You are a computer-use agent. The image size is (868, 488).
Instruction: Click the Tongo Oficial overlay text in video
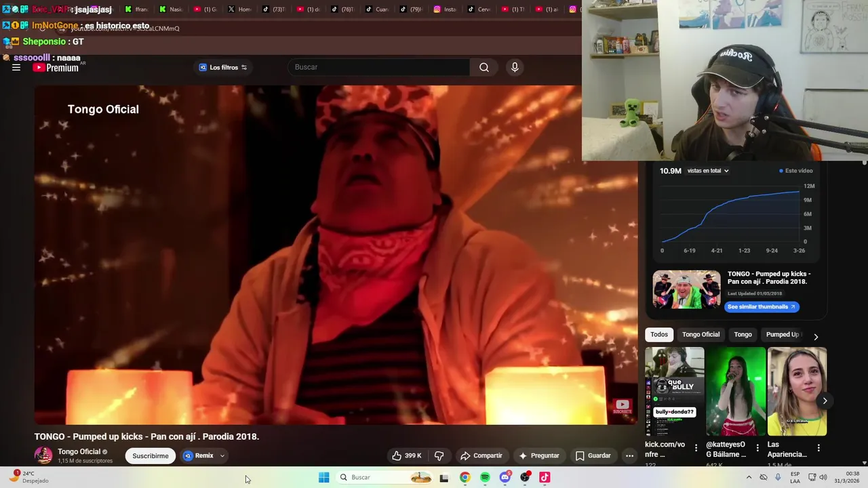[x=103, y=109]
